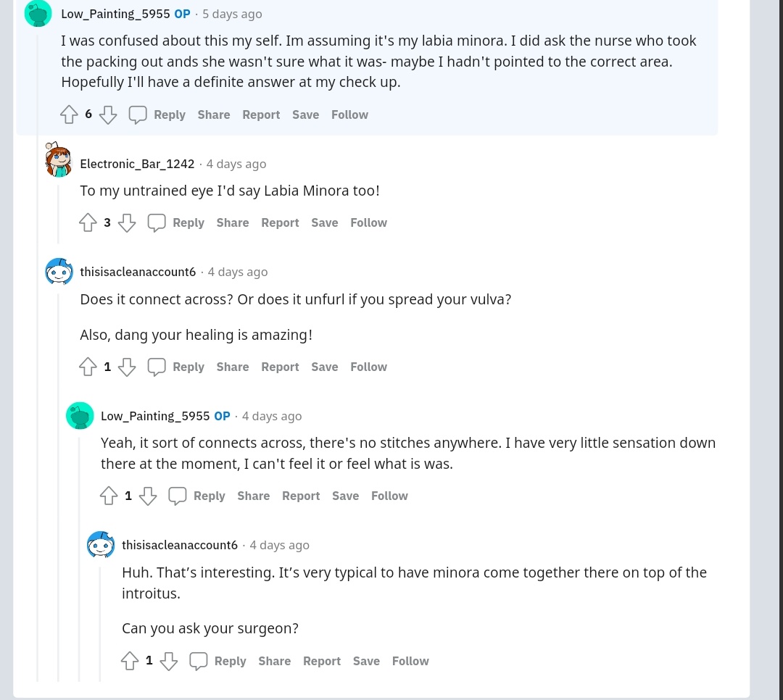Collapse Electronic_Bar_1242's thread using its thread line
783x700 pixels.
coord(58,214)
